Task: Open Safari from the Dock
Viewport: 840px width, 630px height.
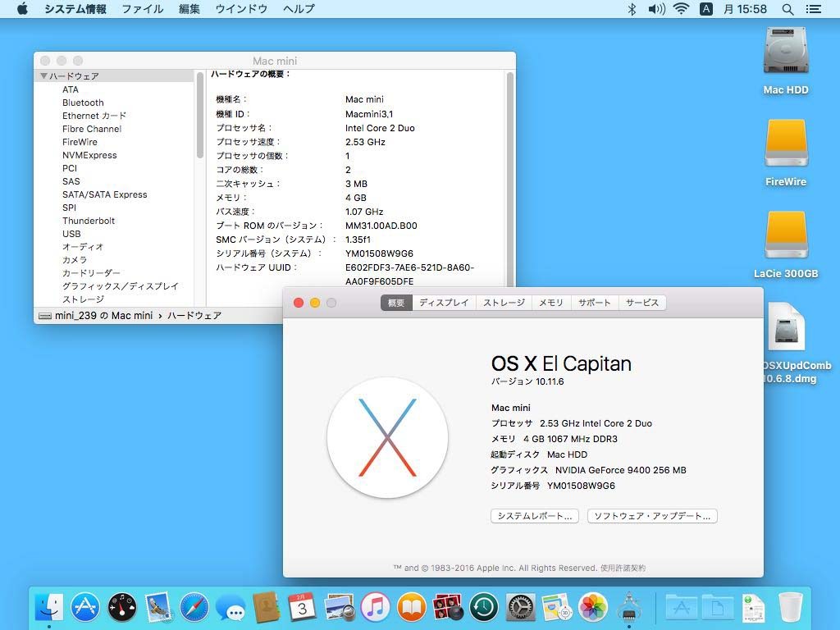Action: [x=194, y=608]
